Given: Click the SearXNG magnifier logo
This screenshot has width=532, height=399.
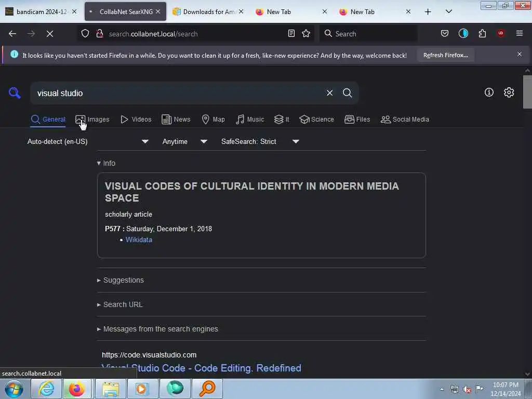Looking at the screenshot, I should 15,92.
